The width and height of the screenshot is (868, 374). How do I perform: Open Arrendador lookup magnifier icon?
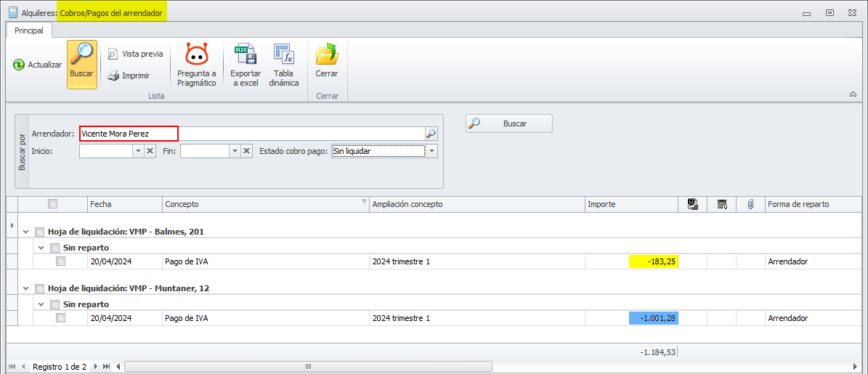pyautogui.click(x=431, y=134)
